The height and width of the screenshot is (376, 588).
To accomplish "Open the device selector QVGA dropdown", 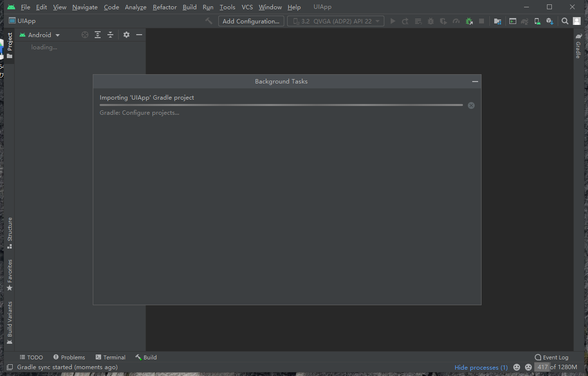I will (336, 21).
